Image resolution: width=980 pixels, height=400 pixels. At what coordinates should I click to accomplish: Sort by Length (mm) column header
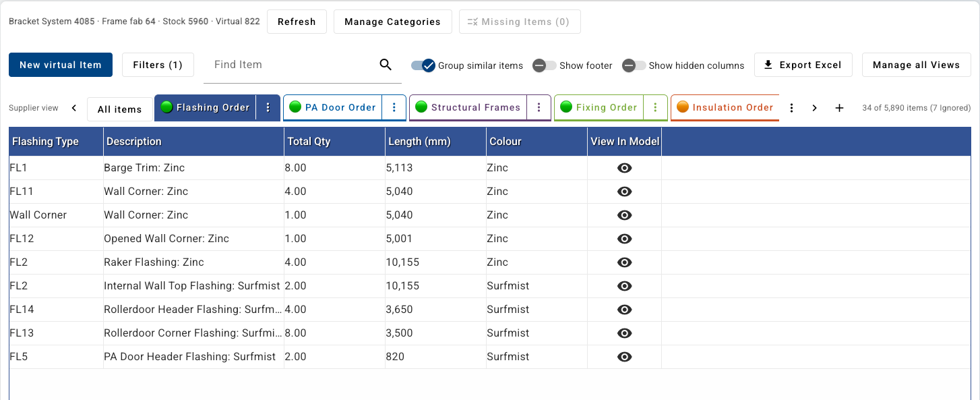[x=435, y=142]
